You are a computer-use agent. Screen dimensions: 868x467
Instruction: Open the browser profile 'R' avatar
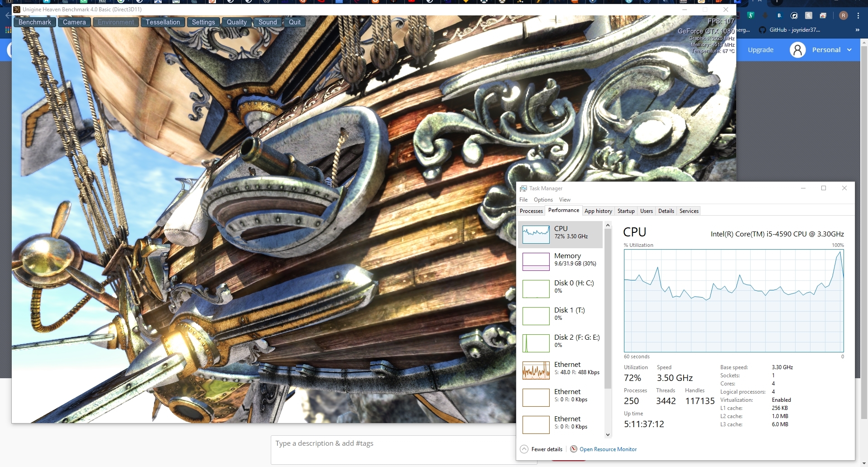(843, 15)
